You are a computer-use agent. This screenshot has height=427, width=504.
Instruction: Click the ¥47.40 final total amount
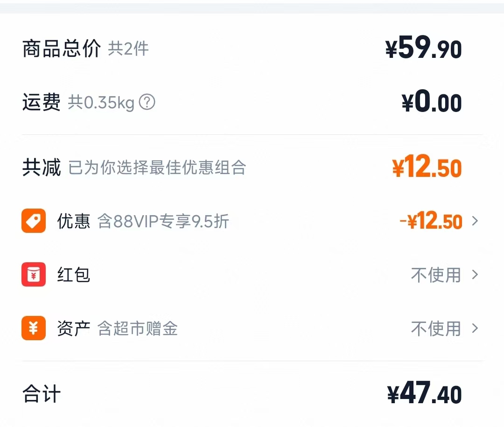click(425, 393)
